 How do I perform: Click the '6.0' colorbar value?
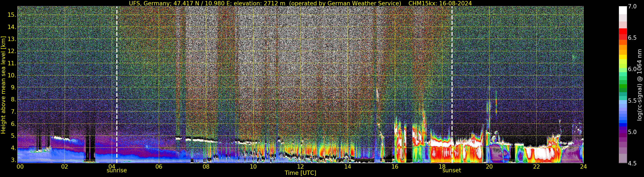coord(632,69)
